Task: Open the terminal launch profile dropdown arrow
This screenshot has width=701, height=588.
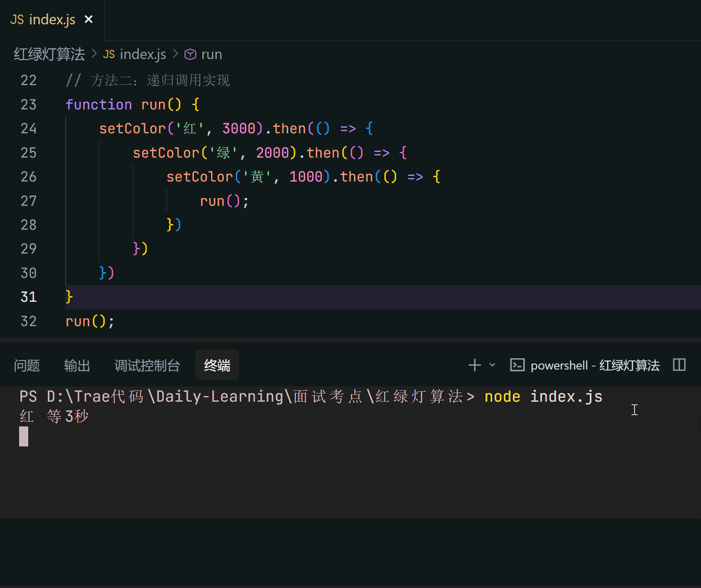Action: [x=492, y=365]
